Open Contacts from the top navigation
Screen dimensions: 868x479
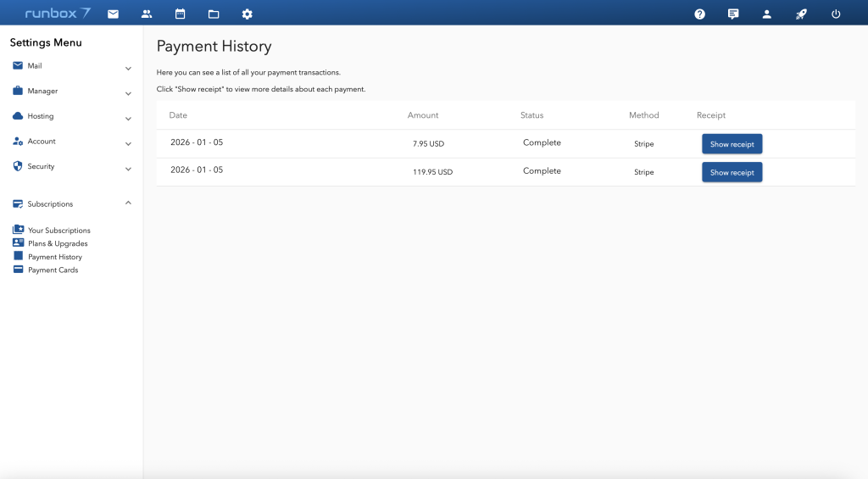pyautogui.click(x=147, y=14)
